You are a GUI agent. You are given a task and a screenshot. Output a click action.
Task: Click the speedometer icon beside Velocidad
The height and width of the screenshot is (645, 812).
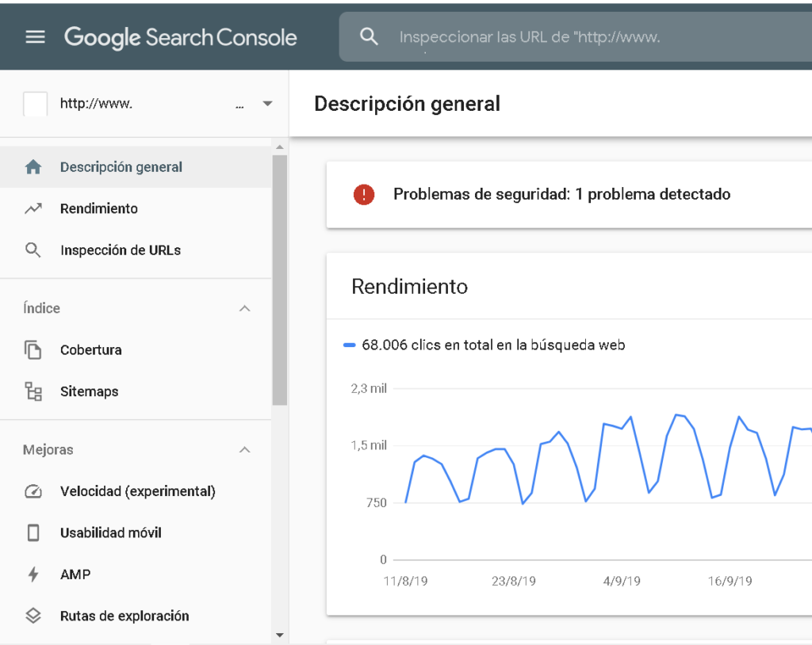(33, 491)
